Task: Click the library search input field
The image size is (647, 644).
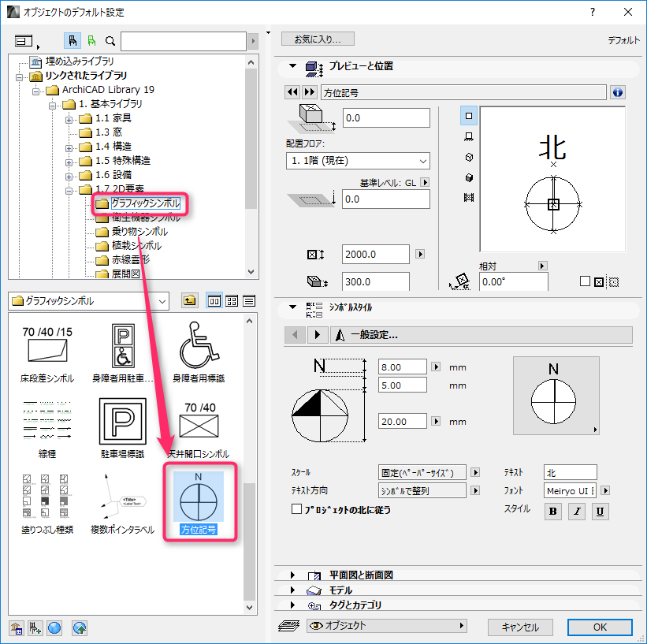Action: (183, 41)
